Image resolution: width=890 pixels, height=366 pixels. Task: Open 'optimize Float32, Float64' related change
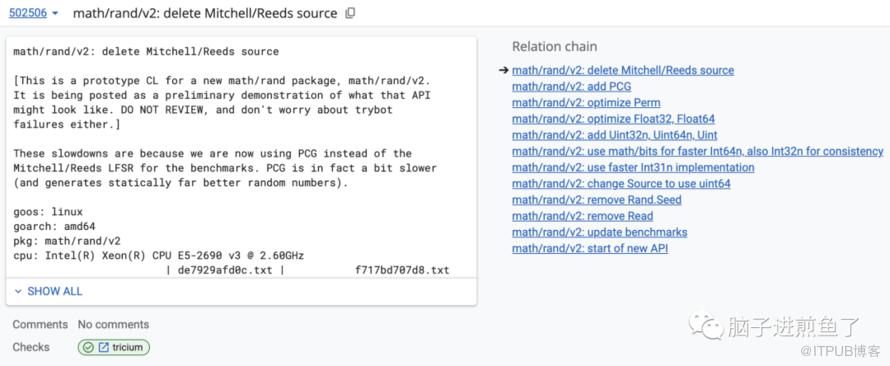point(613,119)
